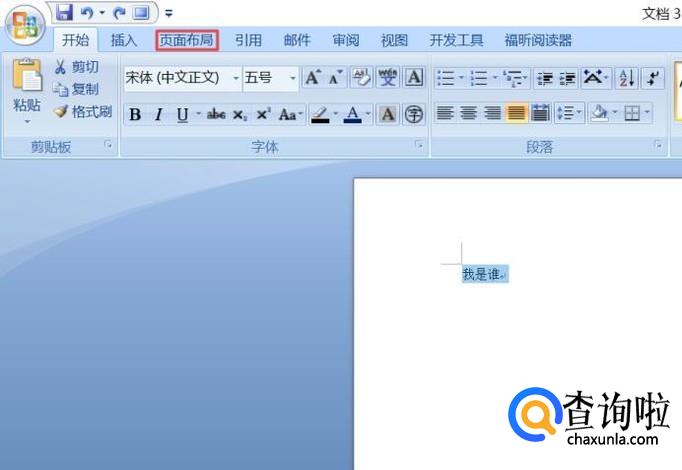Viewport: 682px width, 470px height.
Task: Apply character border icon
Action: pos(414,77)
